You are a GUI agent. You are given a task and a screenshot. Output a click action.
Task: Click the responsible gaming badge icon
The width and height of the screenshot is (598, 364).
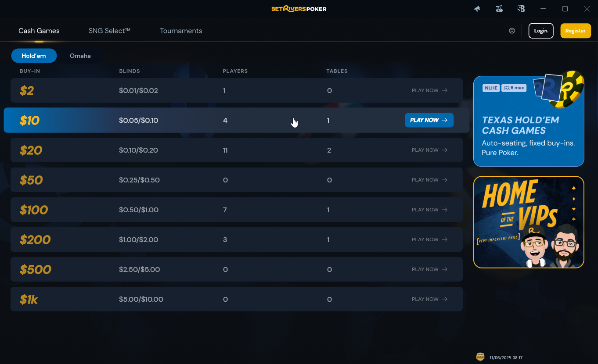(480, 357)
